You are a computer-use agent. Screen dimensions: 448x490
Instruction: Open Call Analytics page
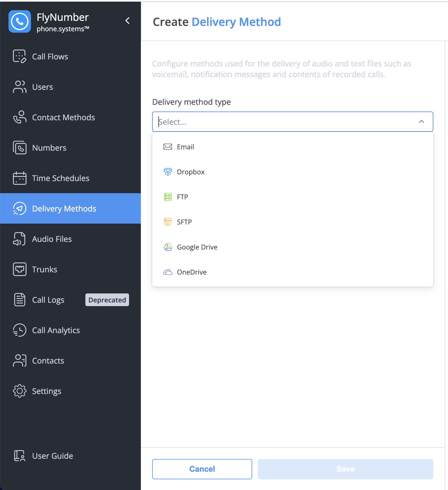[x=70, y=330]
